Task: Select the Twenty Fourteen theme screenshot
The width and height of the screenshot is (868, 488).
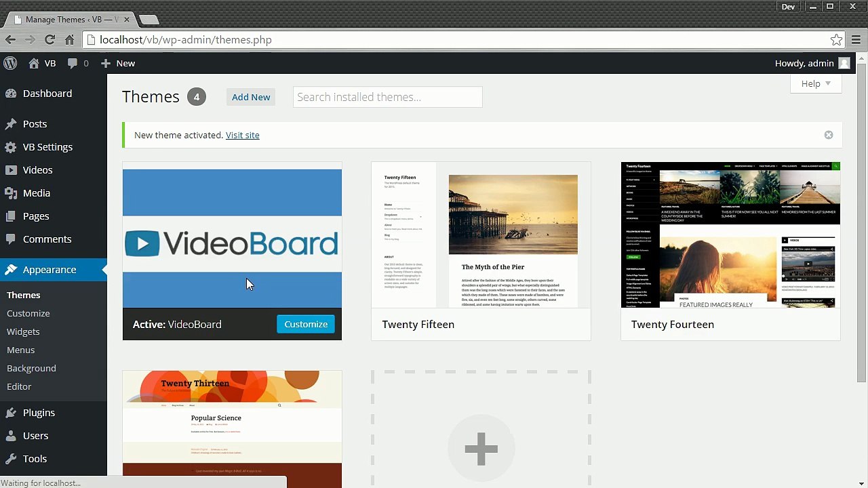Action: point(730,235)
